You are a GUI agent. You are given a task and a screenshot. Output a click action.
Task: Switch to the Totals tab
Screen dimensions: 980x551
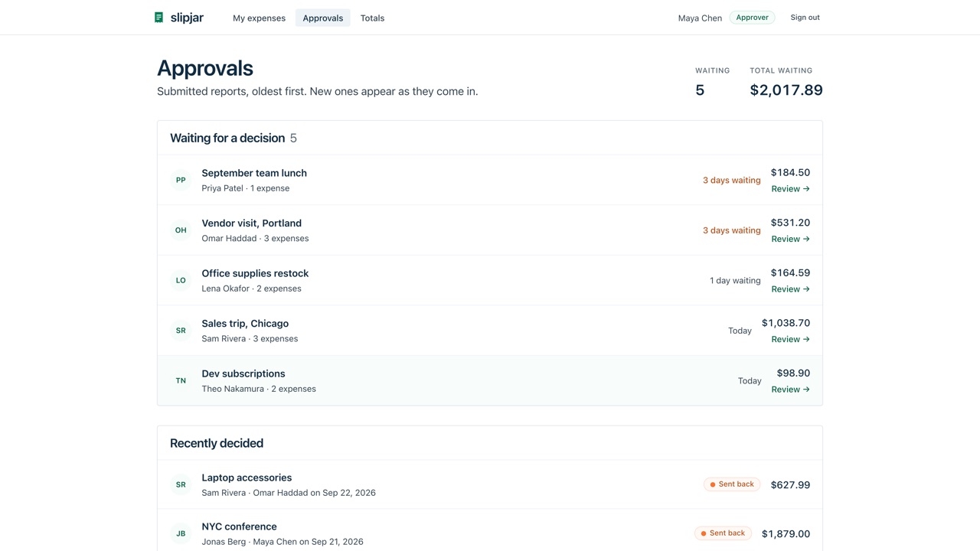(x=372, y=18)
